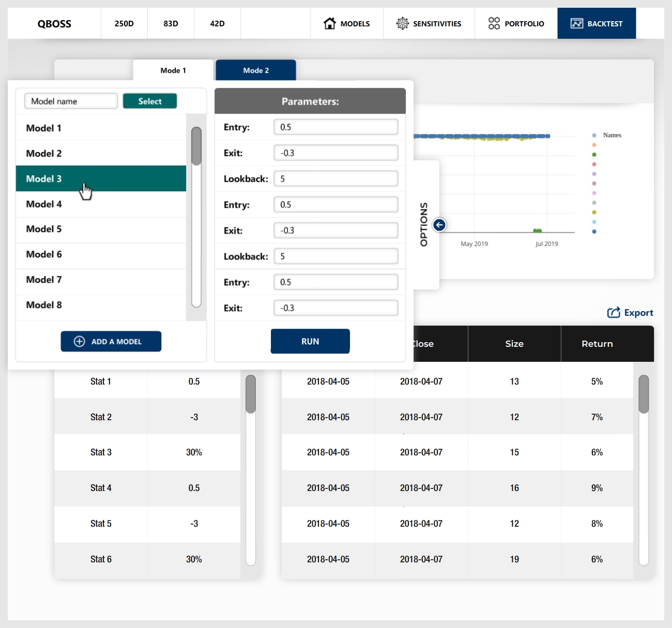Click the Backtest chart icon

[576, 23]
